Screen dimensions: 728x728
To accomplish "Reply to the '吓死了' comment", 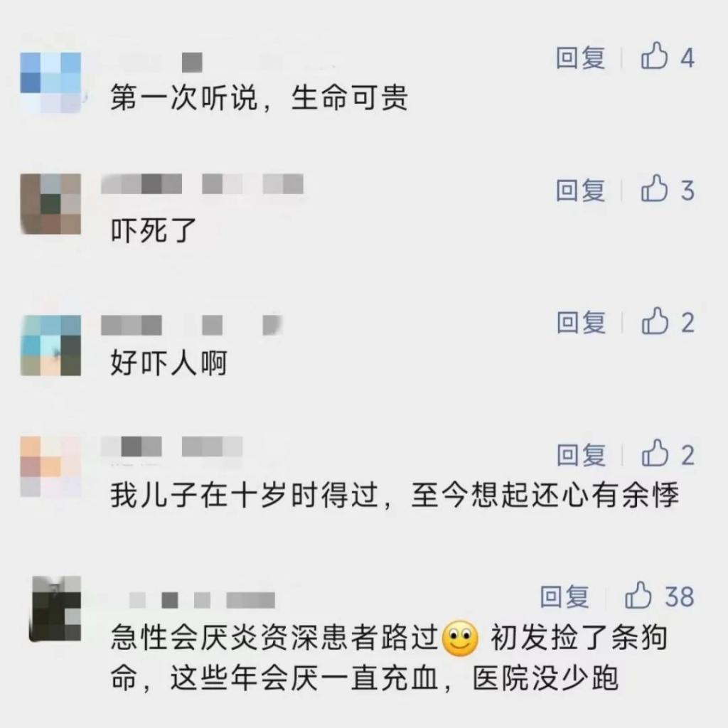I will (580, 191).
